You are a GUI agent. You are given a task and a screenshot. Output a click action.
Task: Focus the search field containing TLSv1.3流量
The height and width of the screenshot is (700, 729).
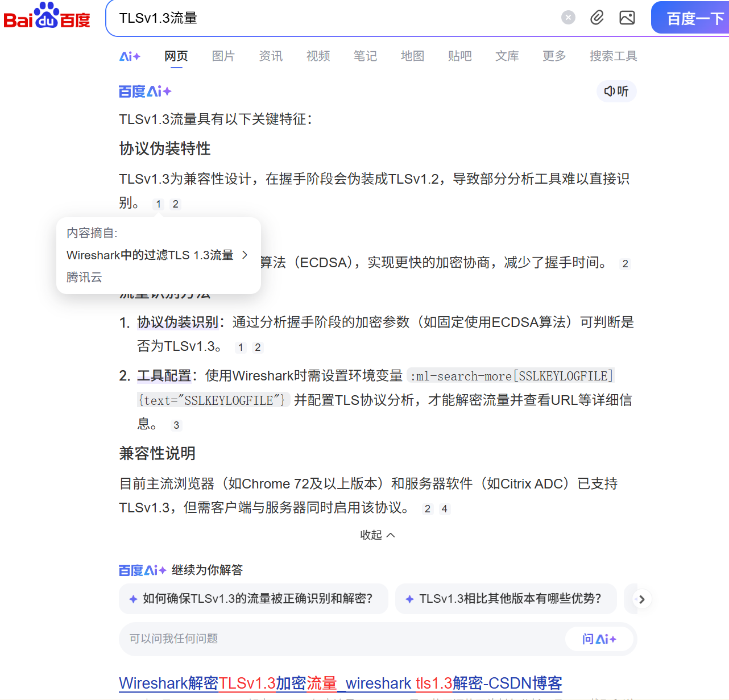[335, 18]
